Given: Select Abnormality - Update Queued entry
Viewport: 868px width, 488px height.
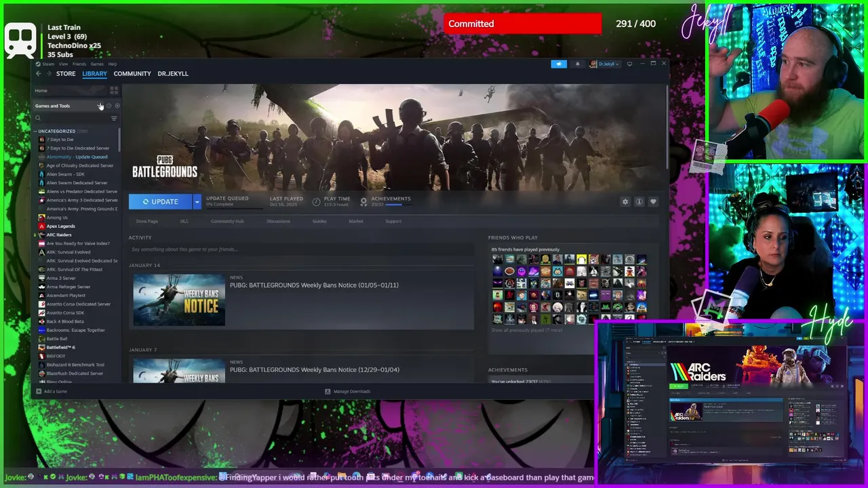Looking at the screenshot, I should click(77, 157).
